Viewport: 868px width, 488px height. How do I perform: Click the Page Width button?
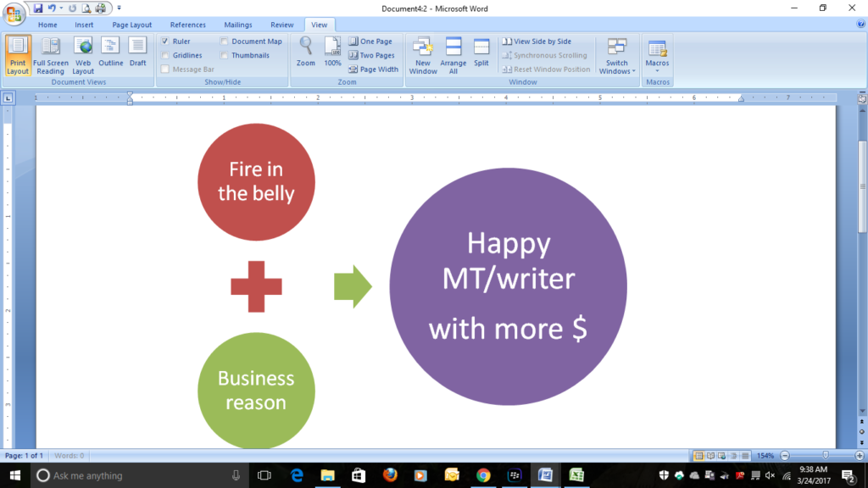(x=373, y=69)
